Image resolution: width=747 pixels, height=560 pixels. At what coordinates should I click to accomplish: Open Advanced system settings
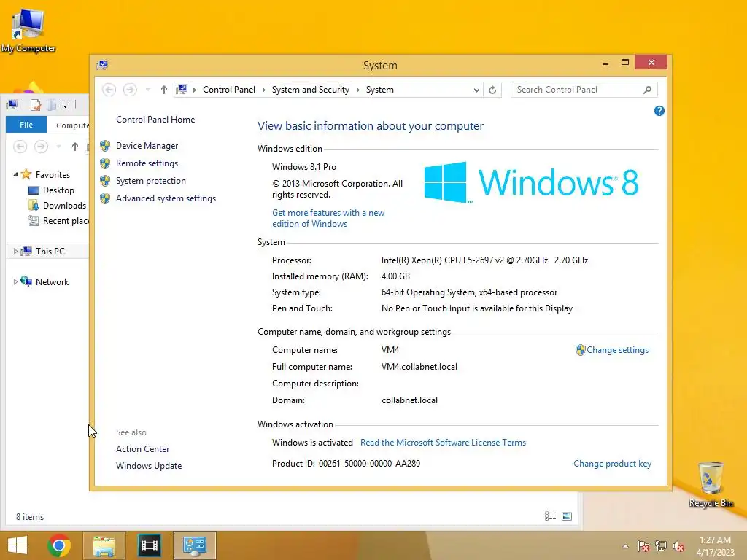pyautogui.click(x=166, y=198)
